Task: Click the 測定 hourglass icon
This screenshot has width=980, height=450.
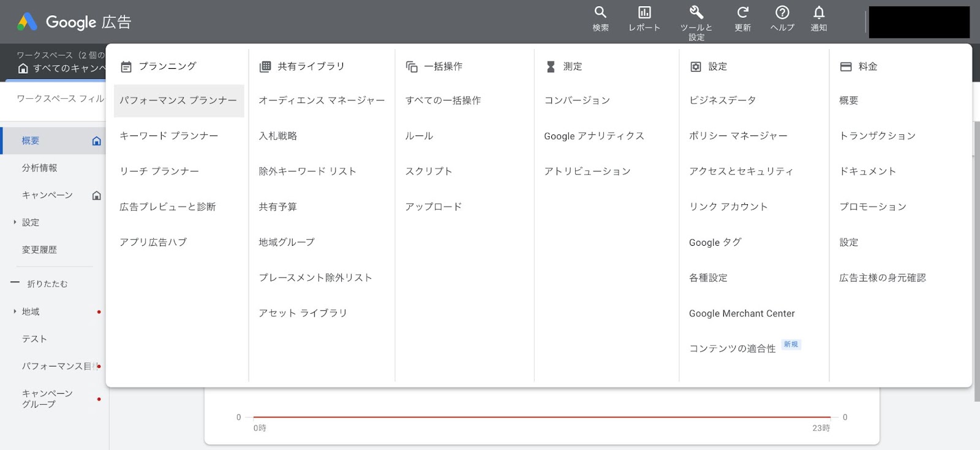Action: 551,67
